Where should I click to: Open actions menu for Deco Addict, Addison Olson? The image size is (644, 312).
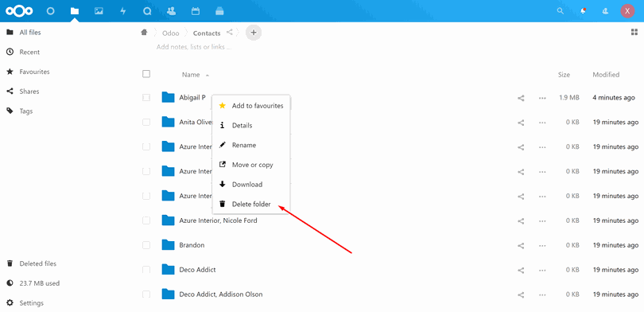542,294
